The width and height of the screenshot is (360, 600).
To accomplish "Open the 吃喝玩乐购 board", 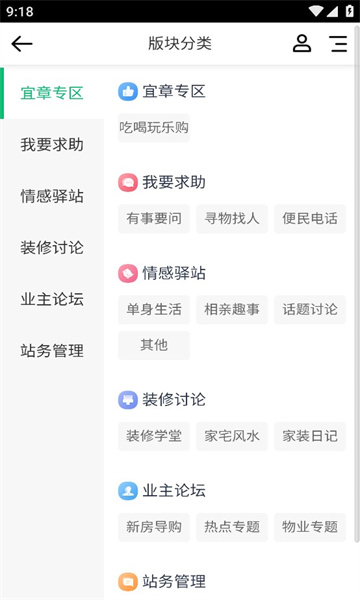I will click(154, 128).
